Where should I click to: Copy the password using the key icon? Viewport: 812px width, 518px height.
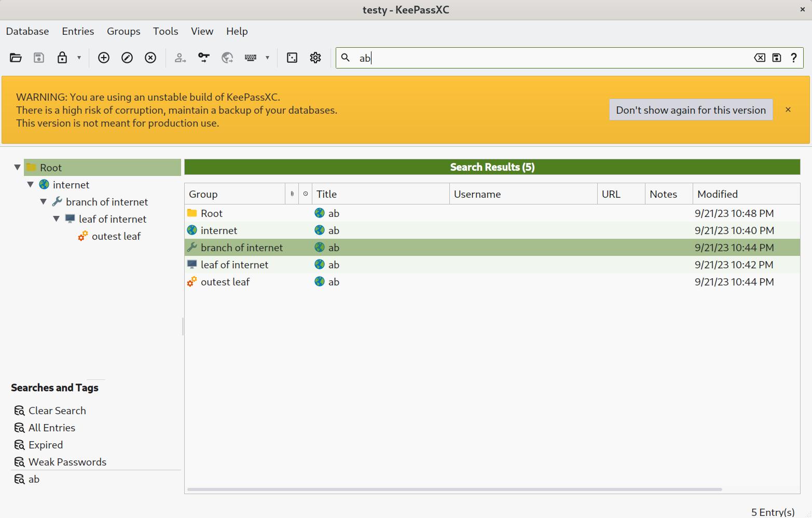click(203, 58)
